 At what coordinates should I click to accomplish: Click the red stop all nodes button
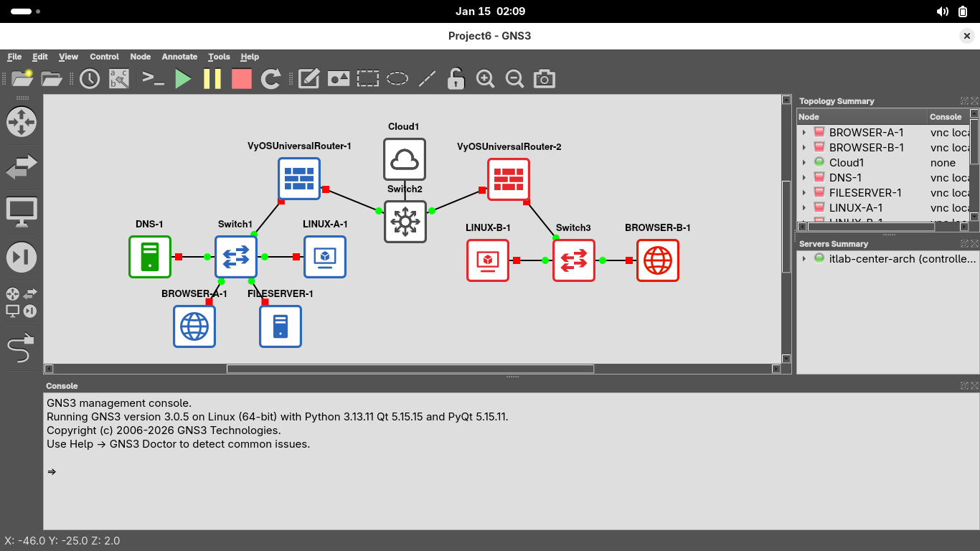point(242,79)
